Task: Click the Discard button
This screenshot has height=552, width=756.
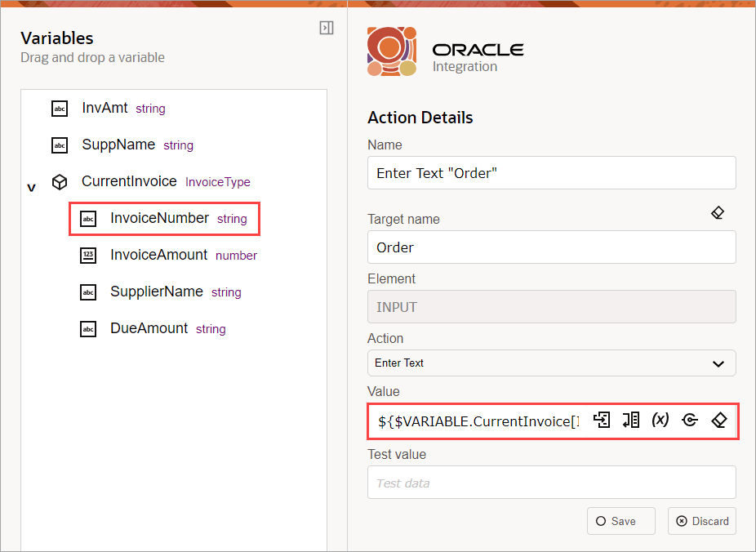Action: point(701,520)
